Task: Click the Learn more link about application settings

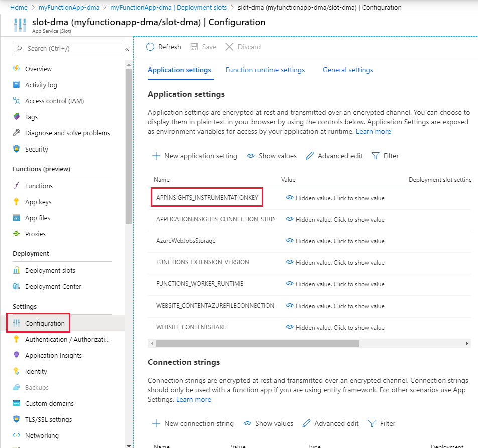Action: pyautogui.click(x=374, y=131)
